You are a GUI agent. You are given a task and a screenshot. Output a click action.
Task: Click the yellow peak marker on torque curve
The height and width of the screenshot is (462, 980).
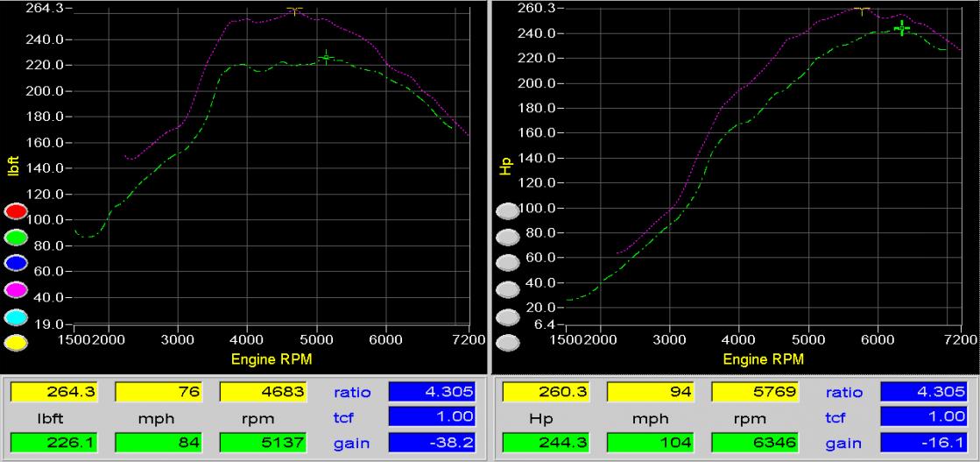coord(294,11)
